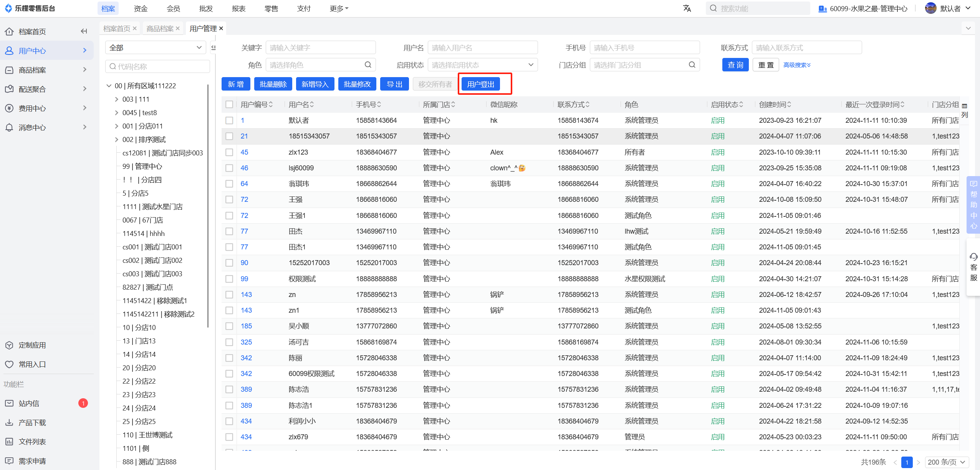Open the tab overflow dropdown arrow
The width and height of the screenshot is (980, 470).
click(x=968, y=28)
